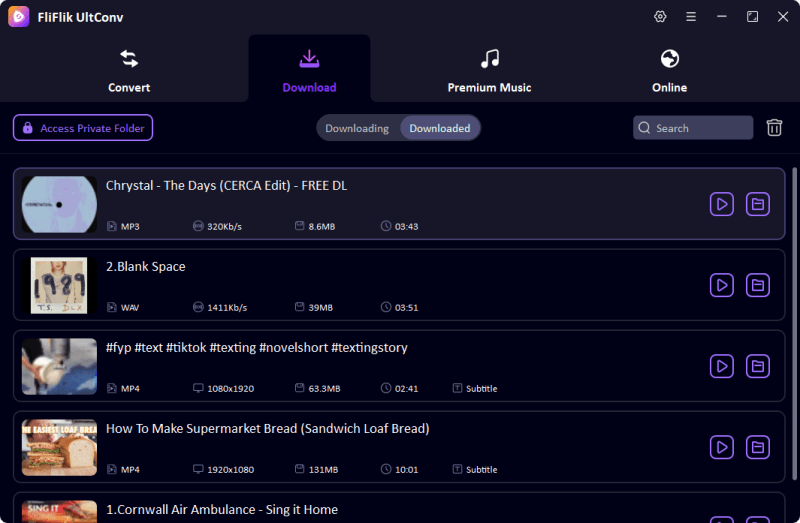800x523 pixels.
Task: Switch to the Convert tab
Action: 129,71
